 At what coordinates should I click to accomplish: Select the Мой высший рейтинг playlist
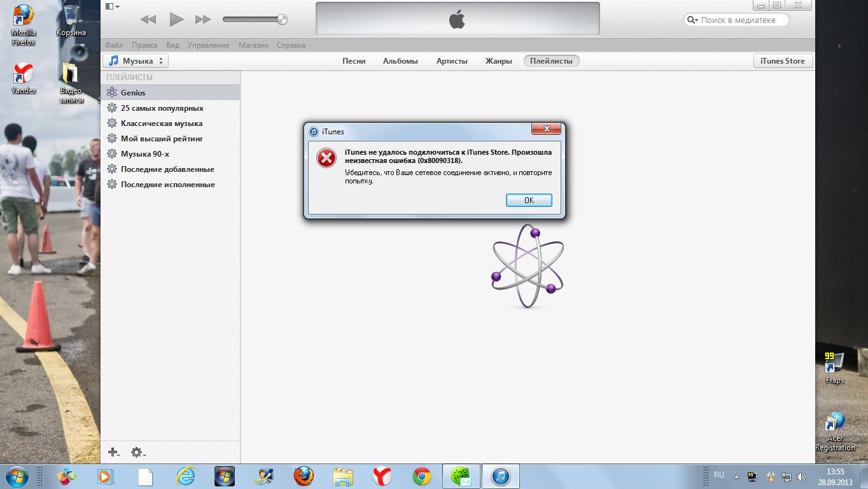coord(171,139)
